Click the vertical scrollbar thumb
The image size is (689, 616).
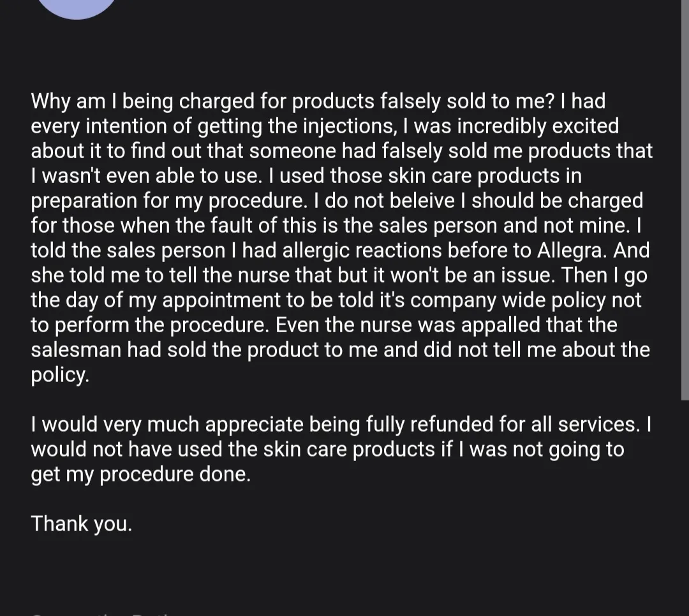(x=685, y=200)
